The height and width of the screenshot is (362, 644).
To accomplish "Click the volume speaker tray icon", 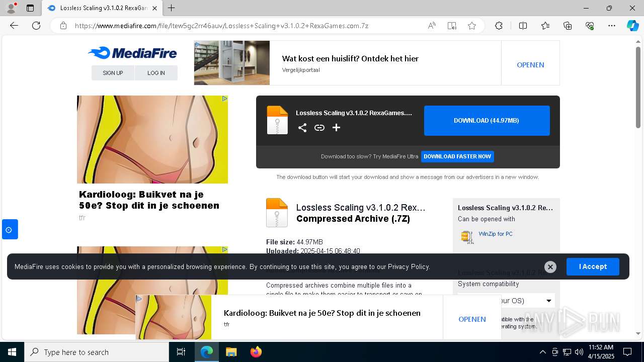I will point(579,352).
